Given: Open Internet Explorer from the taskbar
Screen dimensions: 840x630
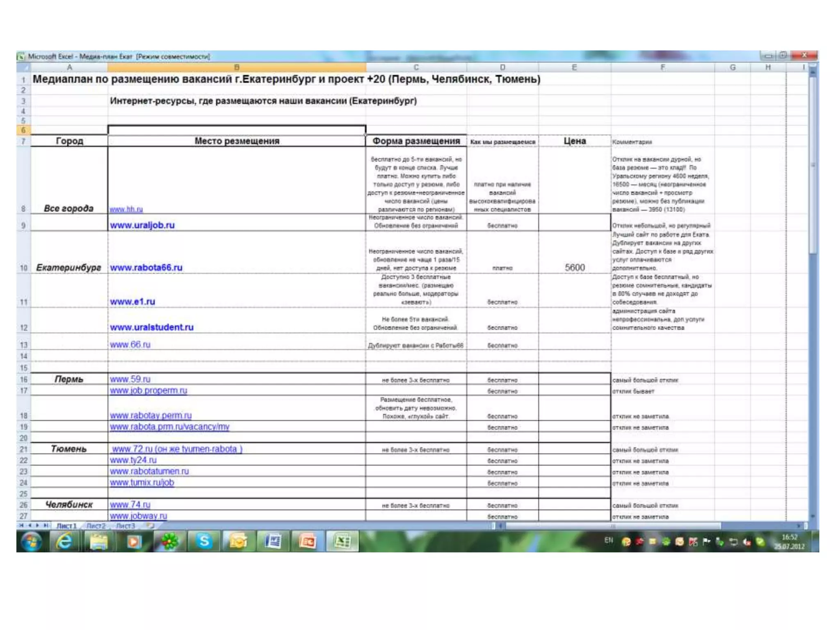Looking at the screenshot, I should click(x=64, y=541).
